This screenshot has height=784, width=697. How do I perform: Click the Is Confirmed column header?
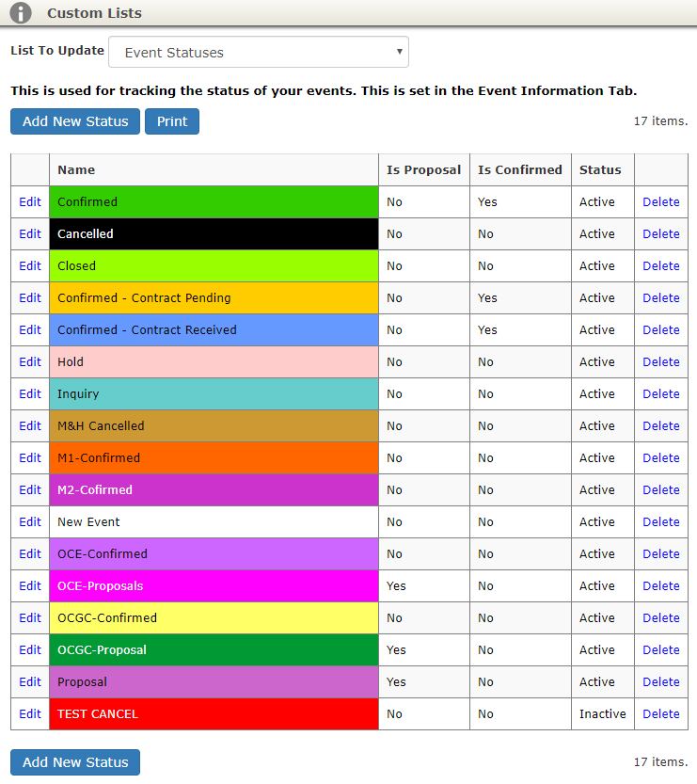[520, 170]
